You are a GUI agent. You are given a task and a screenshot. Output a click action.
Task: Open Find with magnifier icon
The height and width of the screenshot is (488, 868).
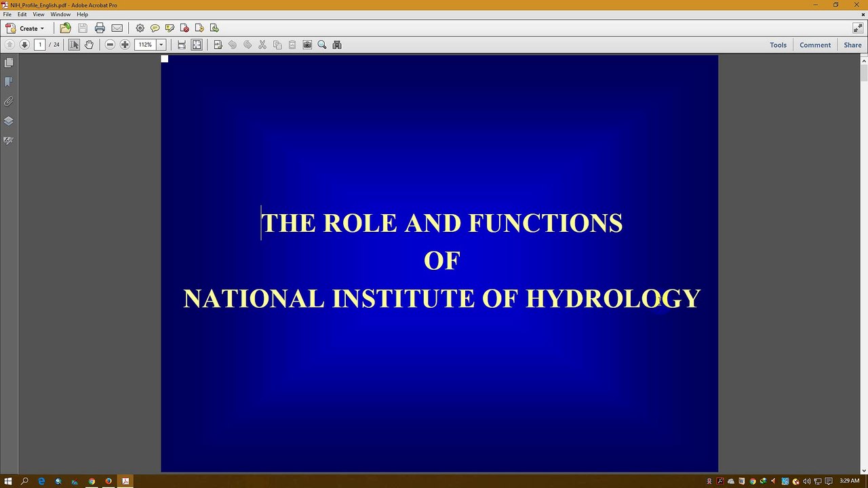click(322, 45)
